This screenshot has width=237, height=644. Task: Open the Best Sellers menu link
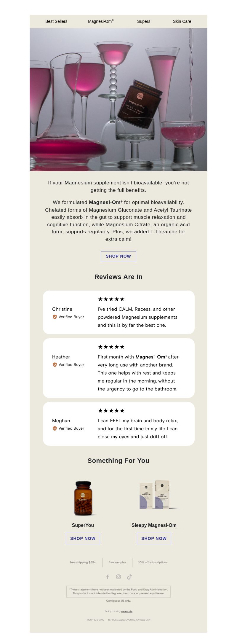[x=56, y=21]
